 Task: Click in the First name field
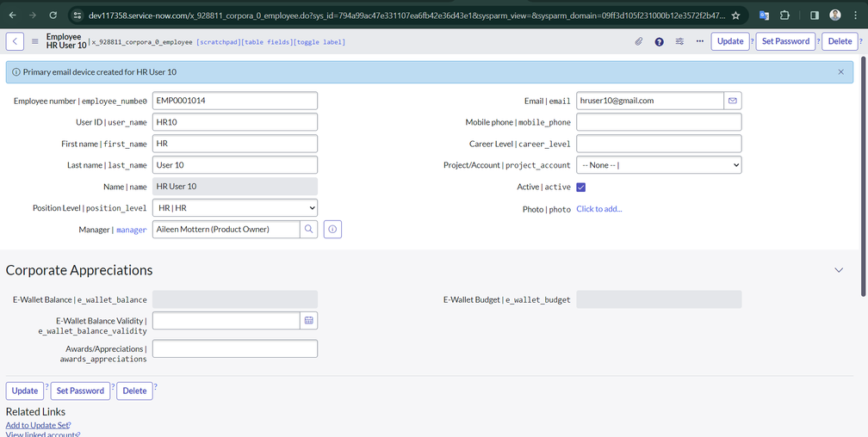(235, 144)
